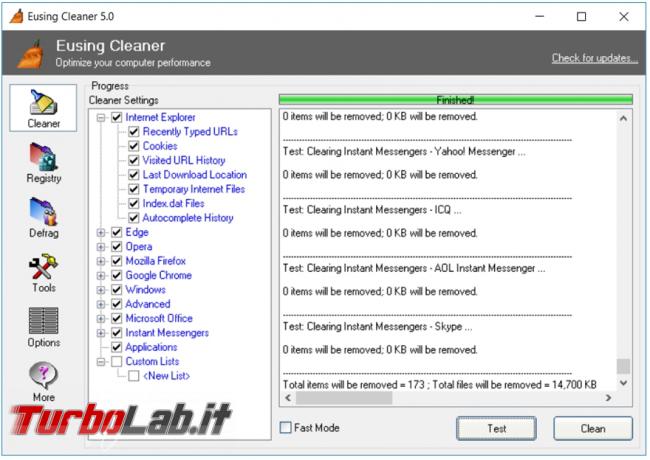Expand the Edge tree node
Screen dimensions: 650x460
click(x=101, y=232)
